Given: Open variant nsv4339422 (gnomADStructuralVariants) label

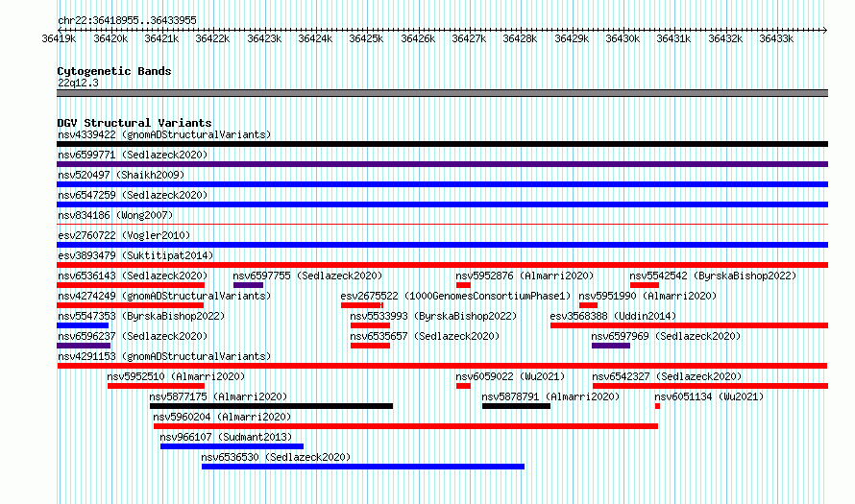Looking at the screenshot, I should (164, 134).
